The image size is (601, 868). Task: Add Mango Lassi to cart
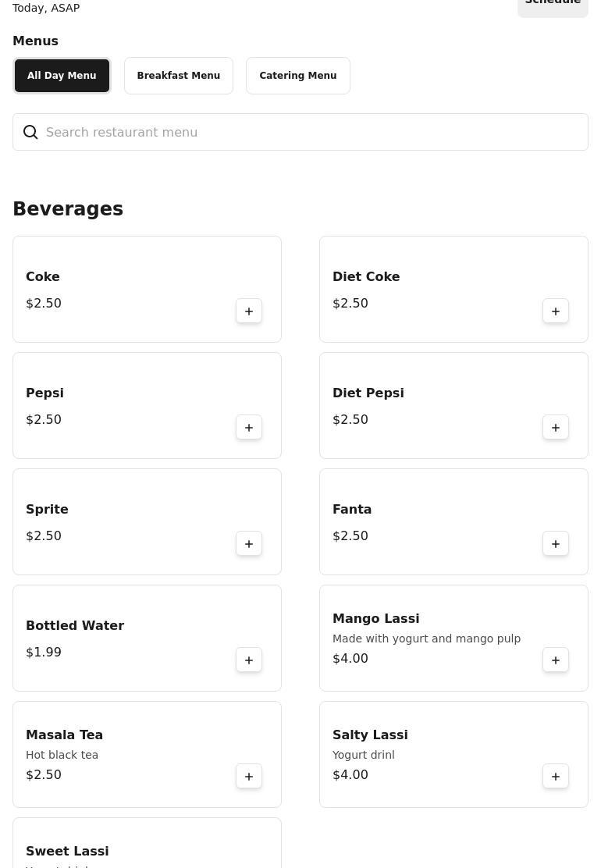point(556,660)
